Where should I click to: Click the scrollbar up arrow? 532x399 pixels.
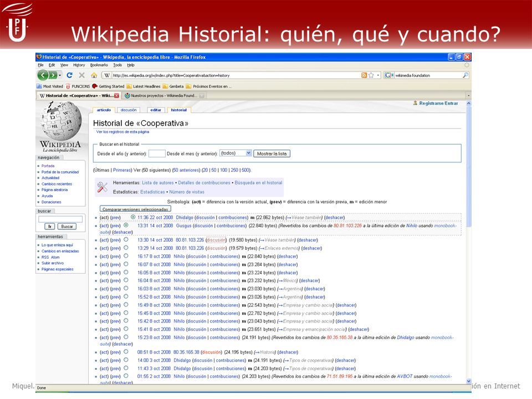click(469, 103)
